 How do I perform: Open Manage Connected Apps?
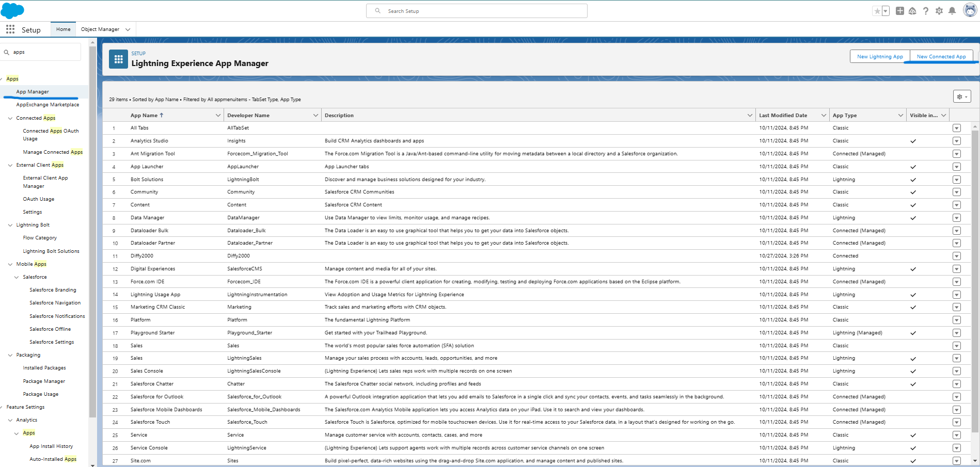pyautogui.click(x=53, y=152)
